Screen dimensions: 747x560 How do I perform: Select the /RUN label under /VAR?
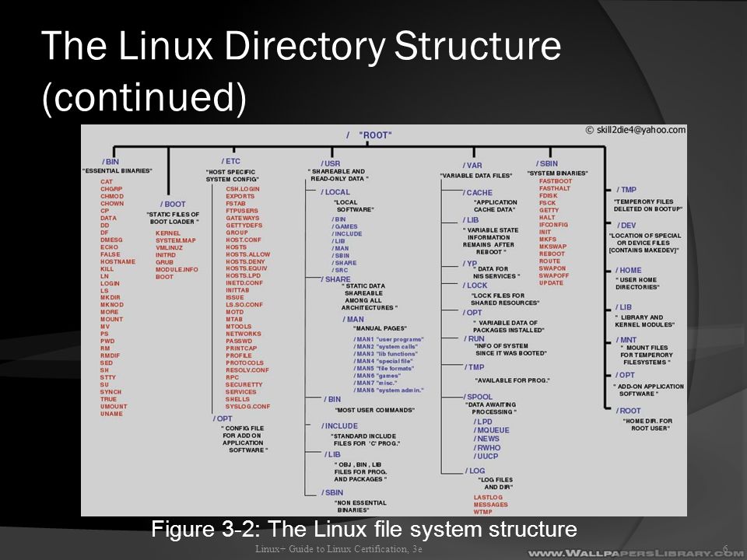pos(474,338)
